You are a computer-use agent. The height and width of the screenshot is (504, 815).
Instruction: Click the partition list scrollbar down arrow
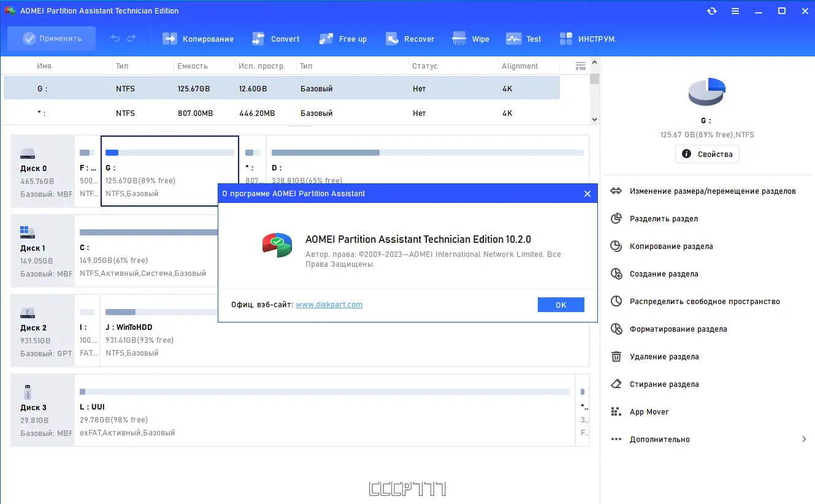click(594, 120)
